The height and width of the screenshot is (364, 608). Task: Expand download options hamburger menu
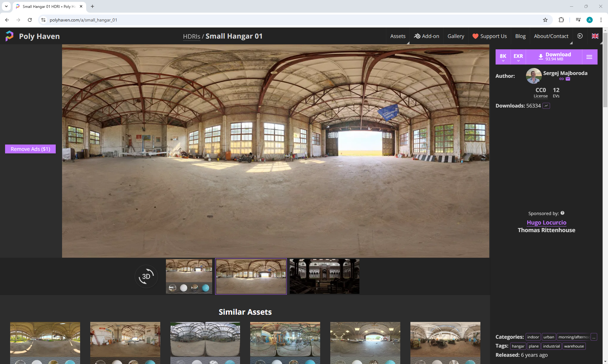pos(589,57)
